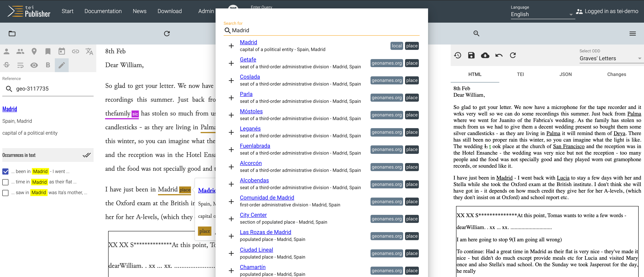
Task: Switch to the TEI tab
Action: click(x=520, y=74)
